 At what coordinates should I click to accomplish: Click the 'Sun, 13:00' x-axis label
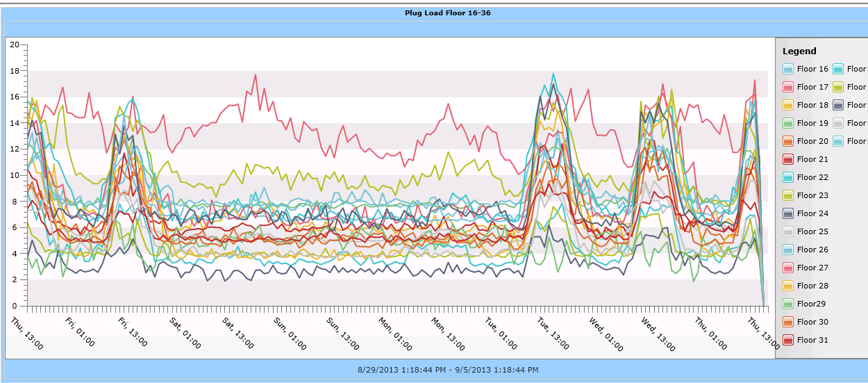[x=343, y=332]
